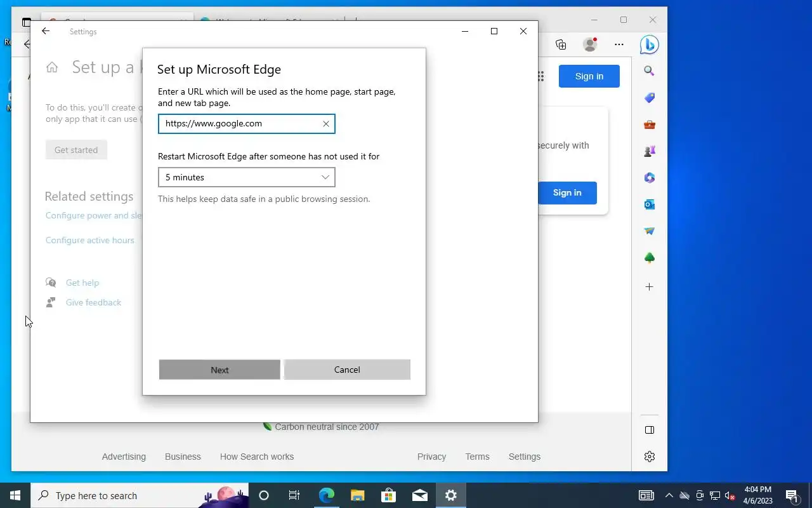Show hidden tray icons chevron

(669, 495)
